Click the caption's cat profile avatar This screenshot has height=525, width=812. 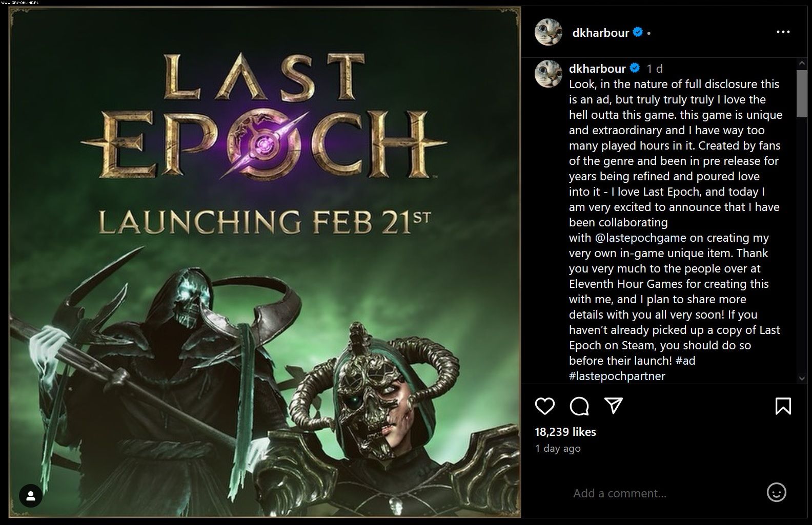coord(548,74)
